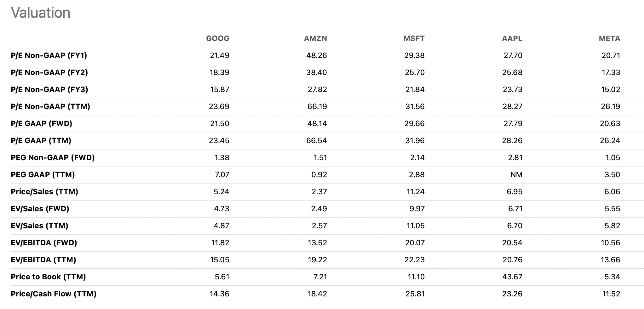Image resolution: width=644 pixels, height=309 pixels.
Task: Click the EV/EBITDA (FWD) row label
Action: tap(44, 243)
